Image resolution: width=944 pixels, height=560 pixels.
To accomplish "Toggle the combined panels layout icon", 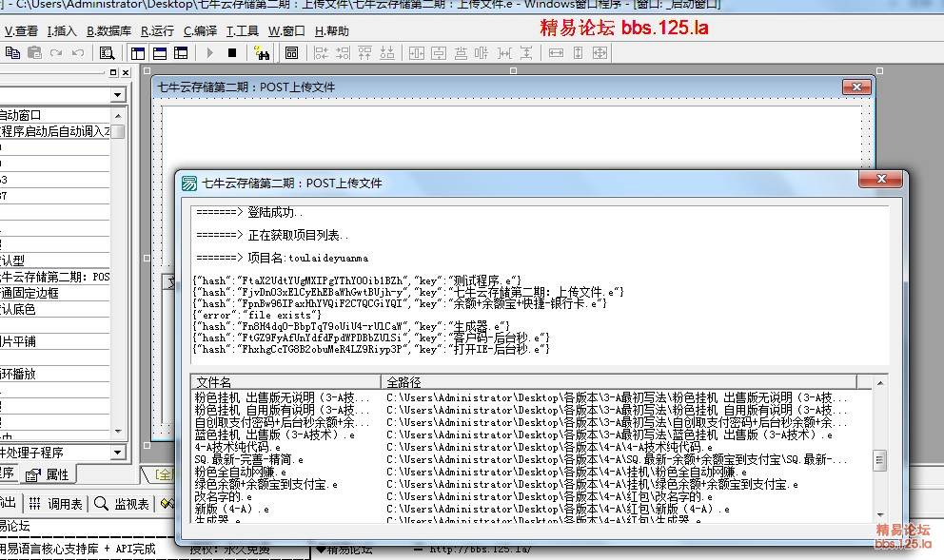I will [181, 53].
